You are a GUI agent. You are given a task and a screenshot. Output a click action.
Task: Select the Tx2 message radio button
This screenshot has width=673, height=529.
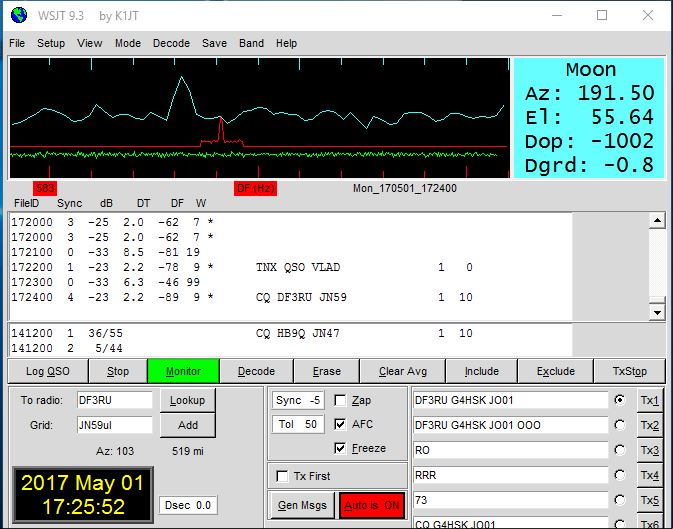619,425
